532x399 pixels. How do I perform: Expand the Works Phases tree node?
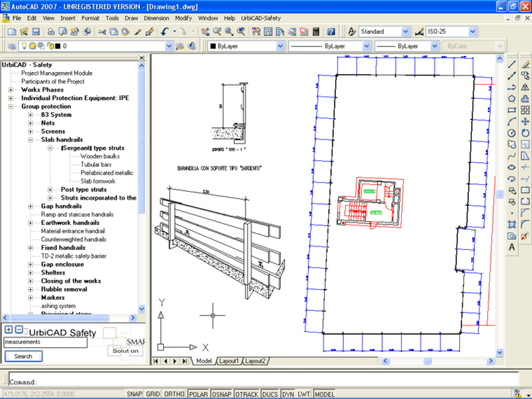click(x=11, y=90)
